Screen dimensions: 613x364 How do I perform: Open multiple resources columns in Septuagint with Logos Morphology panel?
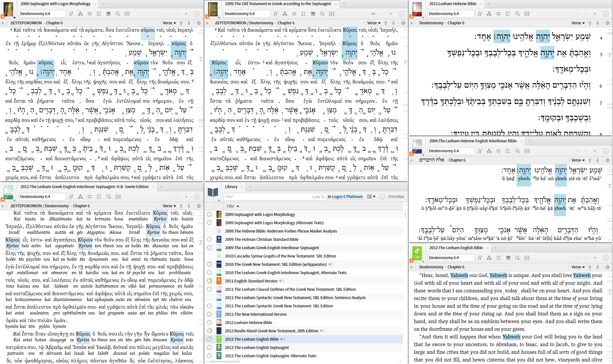pyautogui.click(x=127, y=14)
